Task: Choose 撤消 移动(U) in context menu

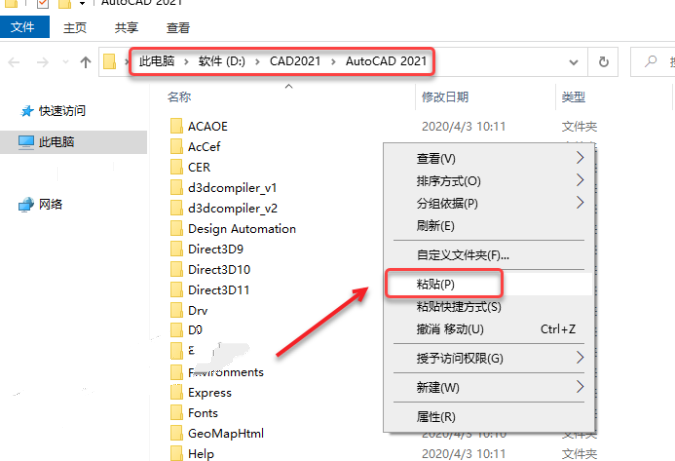Action: pos(489,329)
